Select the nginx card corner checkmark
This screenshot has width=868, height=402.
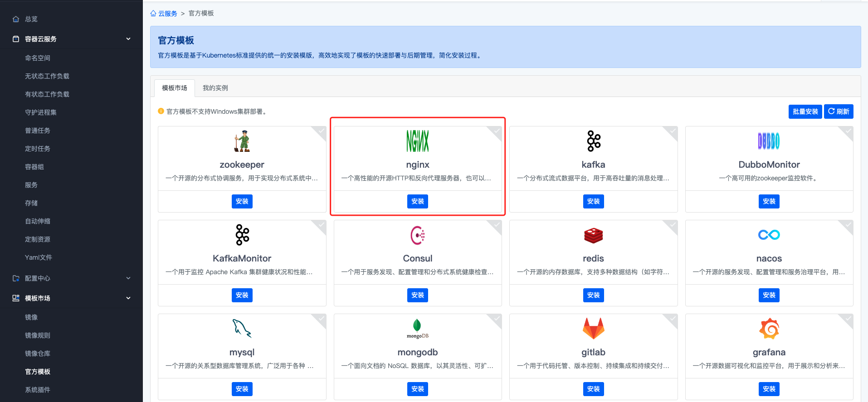497,131
